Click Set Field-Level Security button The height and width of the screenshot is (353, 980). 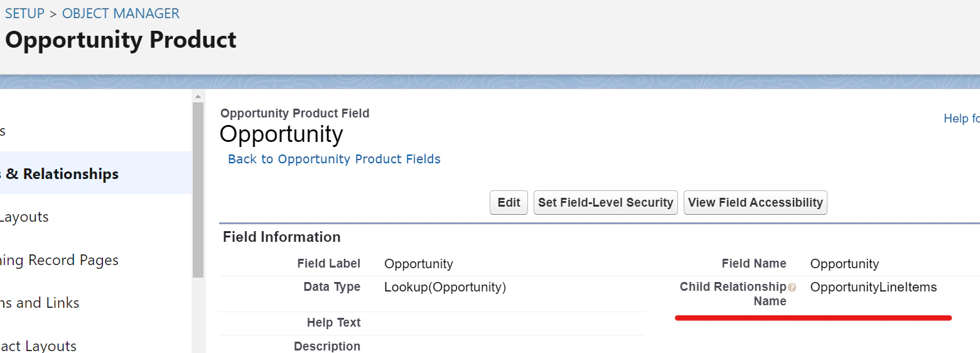click(605, 202)
